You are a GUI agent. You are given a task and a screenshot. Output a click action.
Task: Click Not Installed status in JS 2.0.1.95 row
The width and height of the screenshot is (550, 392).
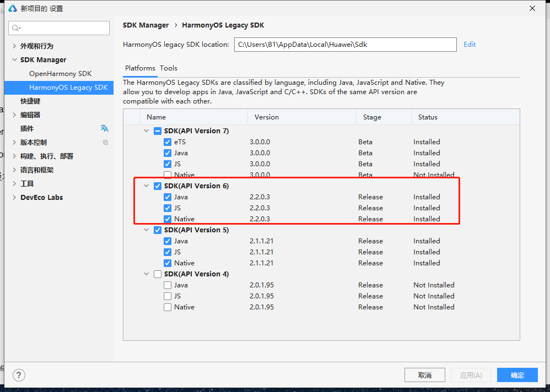[x=434, y=296]
